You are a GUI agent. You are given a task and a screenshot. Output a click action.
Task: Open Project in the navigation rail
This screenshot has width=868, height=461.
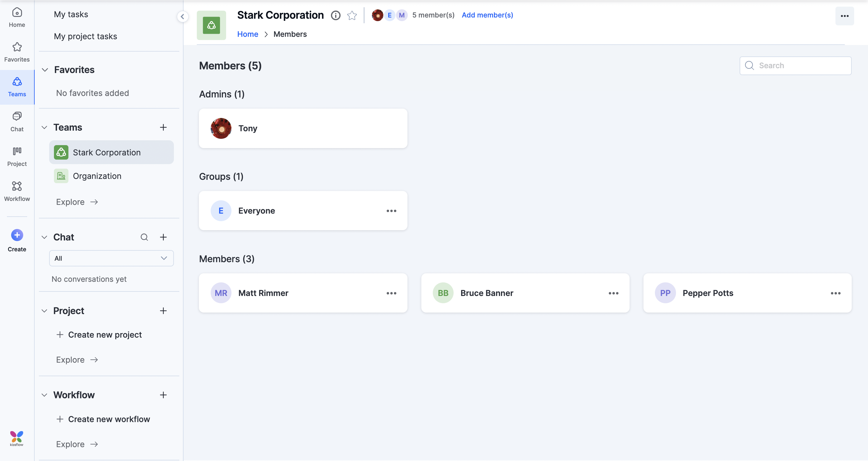pos(17,157)
